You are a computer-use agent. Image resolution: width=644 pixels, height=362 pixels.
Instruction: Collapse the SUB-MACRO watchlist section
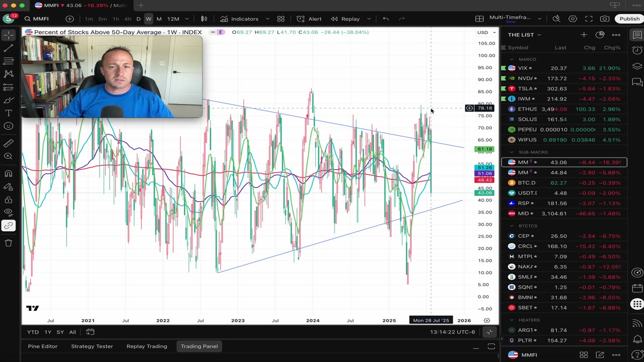click(x=512, y=152)
